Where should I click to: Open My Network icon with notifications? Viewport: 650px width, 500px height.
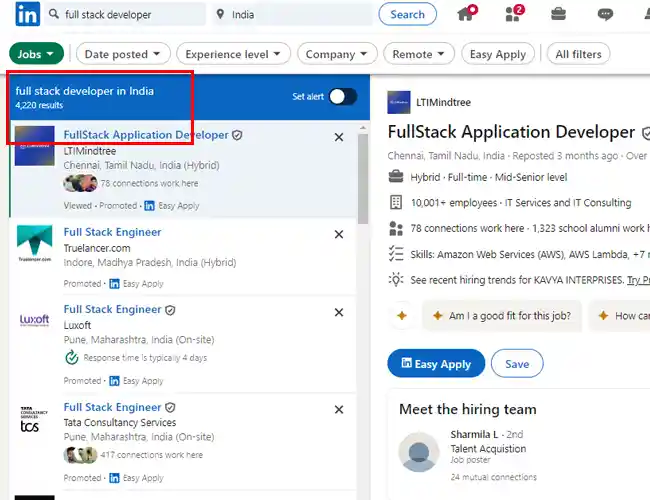(x=514, y=13)
